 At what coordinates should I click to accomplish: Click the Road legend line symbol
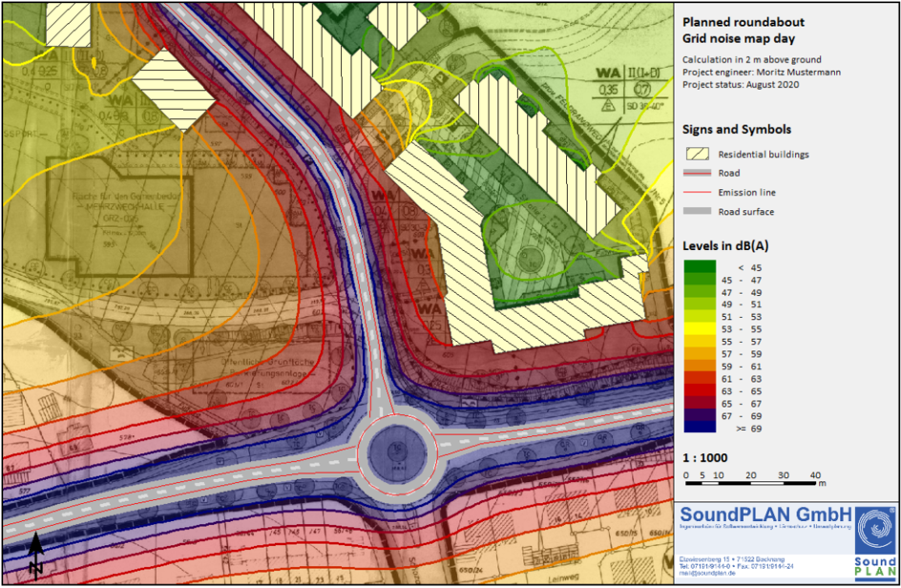(698, 174)
